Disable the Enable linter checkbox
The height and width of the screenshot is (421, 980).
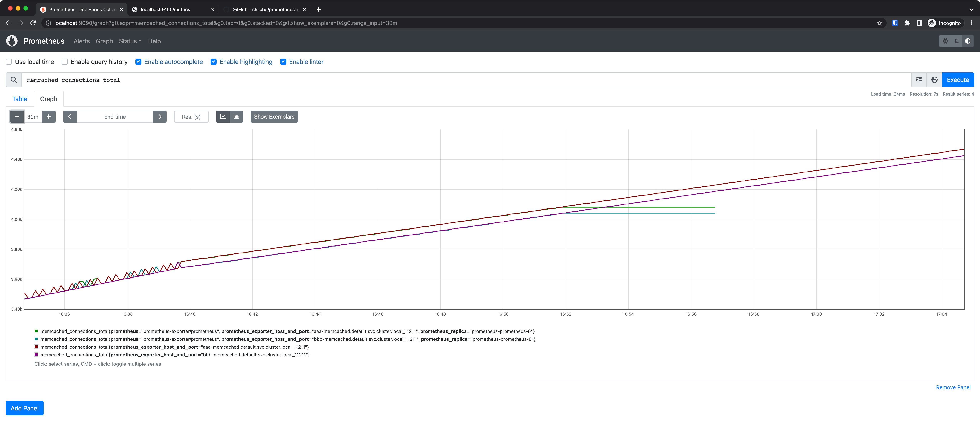(x=283, y=62)
